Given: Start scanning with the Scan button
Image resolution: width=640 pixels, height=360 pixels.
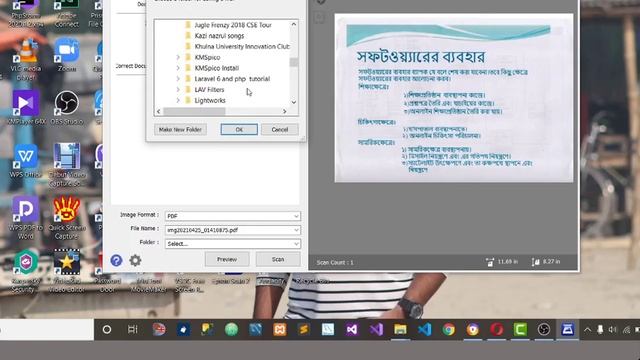Looking at the screenshot, I should pyautogui.click(x=278, y=259).
